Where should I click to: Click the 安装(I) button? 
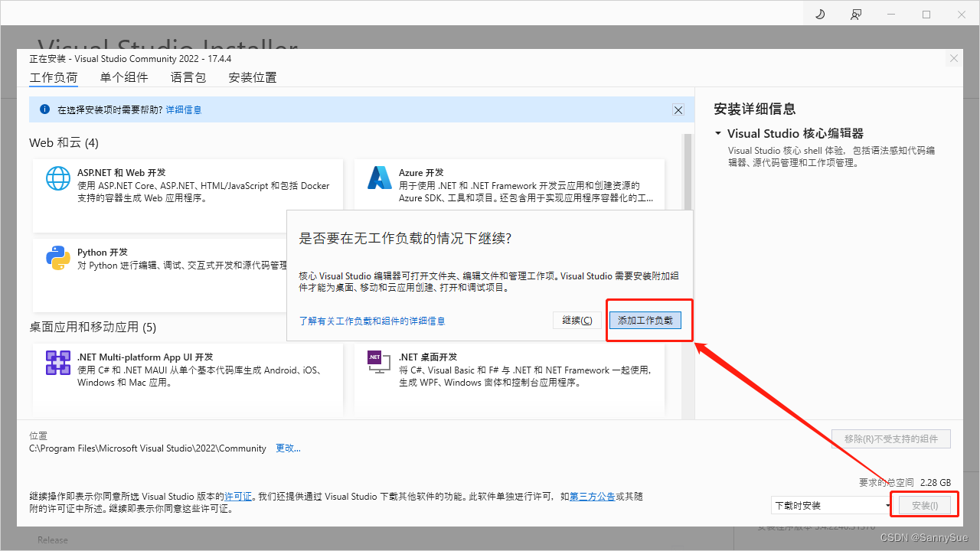point(924,505)
